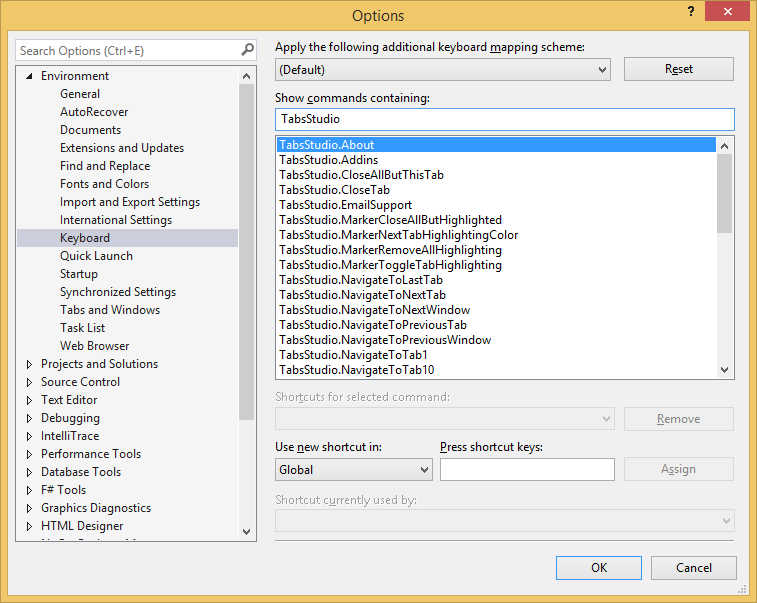Select TabsStudio.NavigateToPreviousWindow command

(x=496, y=339)
